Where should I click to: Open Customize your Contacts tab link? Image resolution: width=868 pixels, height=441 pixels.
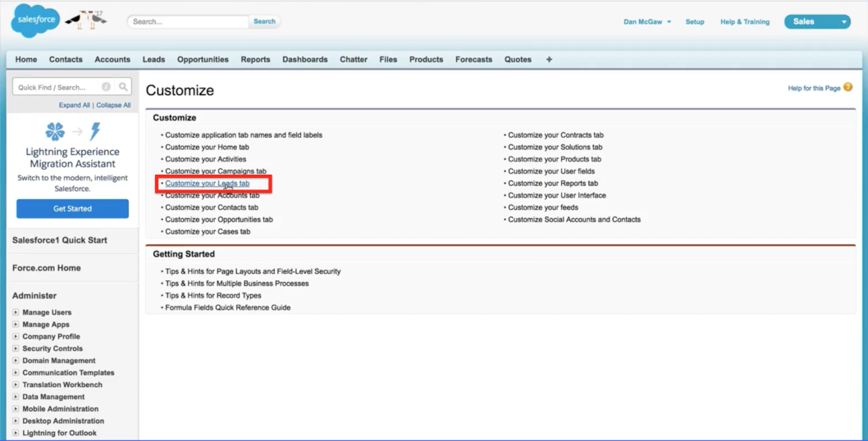(212, 207)
